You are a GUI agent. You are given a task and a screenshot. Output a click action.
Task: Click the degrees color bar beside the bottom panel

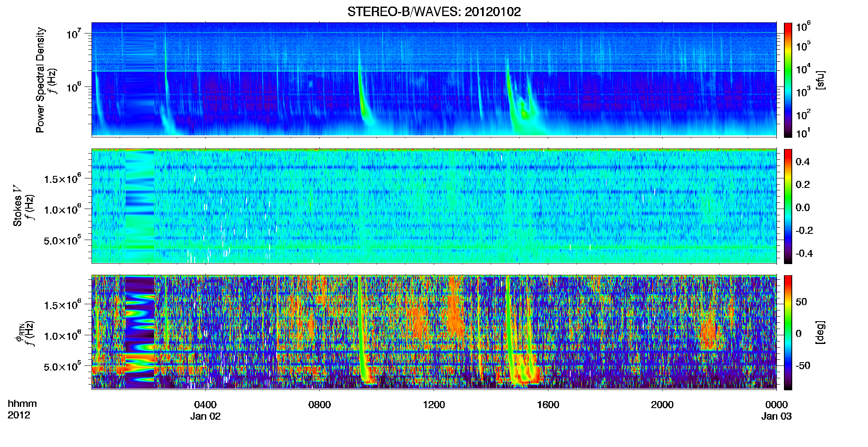[788, 332]
